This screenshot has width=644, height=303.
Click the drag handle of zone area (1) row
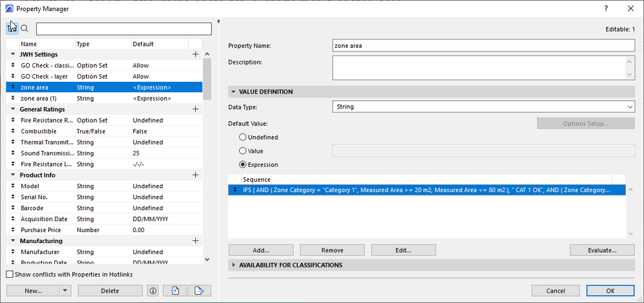pyautogui.click(x=12, y=99)
